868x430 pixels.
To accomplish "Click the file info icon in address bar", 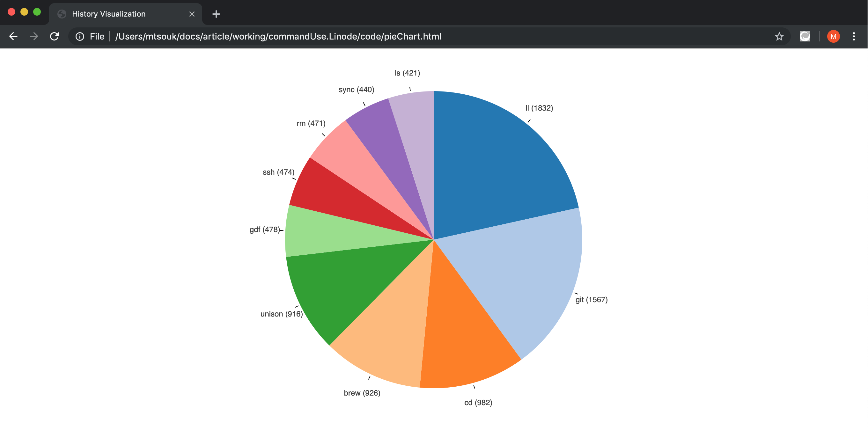I will (x=80, y=37).
